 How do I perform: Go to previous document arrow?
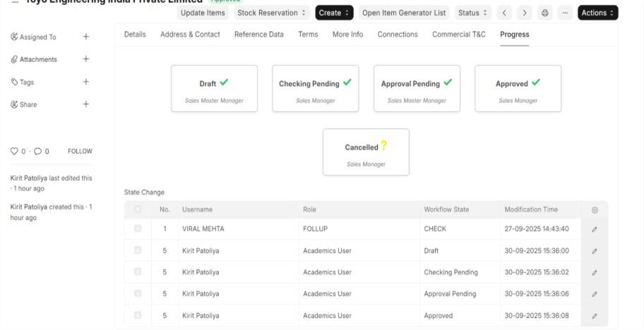504,13
